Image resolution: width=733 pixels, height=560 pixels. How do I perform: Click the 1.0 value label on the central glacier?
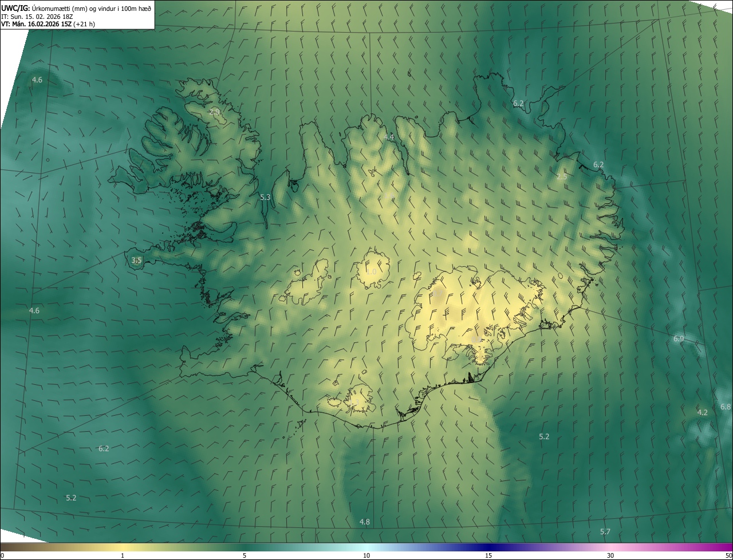tap(371, 271)
